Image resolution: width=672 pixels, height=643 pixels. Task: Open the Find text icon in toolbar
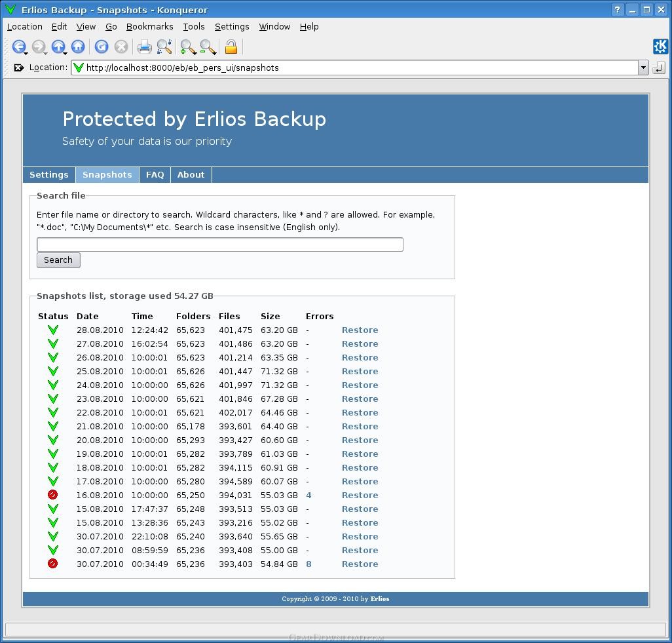[x=164, y=47]
